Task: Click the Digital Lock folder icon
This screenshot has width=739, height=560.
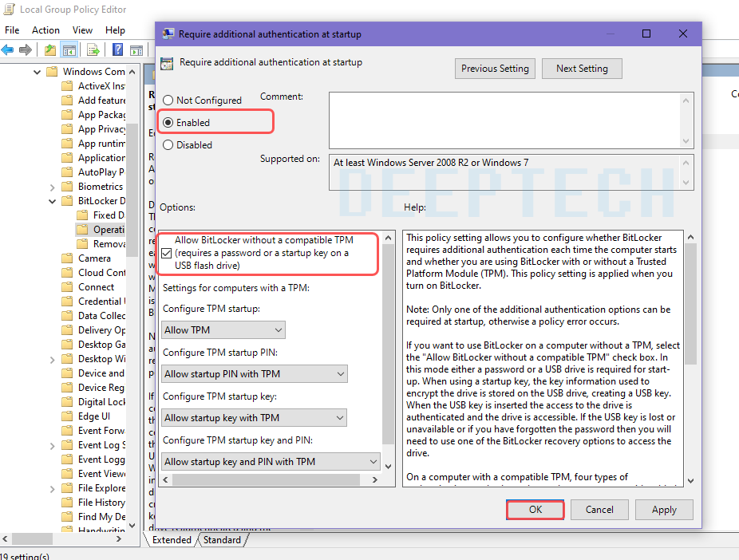Action: (68, 402)
